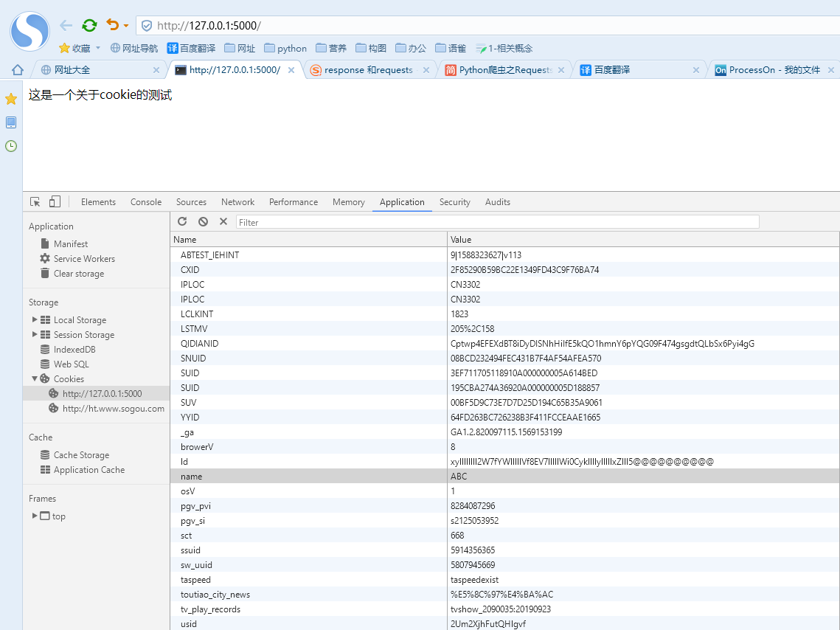Go back with the browser back arrow
The image size is (840, 630).
click(x=66, y=25)
